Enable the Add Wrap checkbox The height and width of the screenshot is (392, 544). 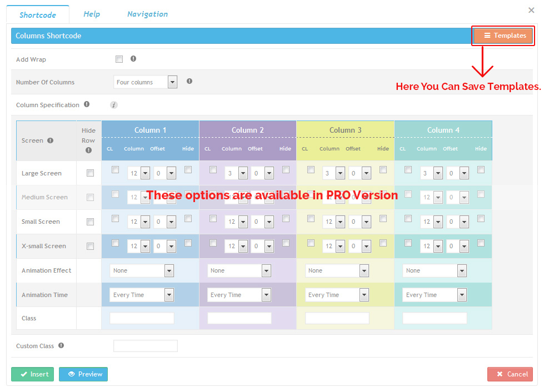pyautogui.click(x=119, y=59)
